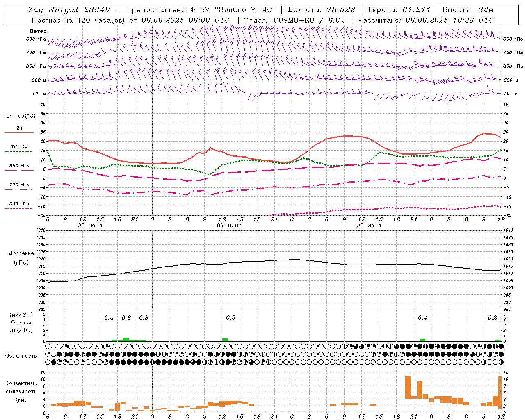Click the 0.4 three-hour precipitation value
Screen dimensions: 525x420
click(422, 318)
